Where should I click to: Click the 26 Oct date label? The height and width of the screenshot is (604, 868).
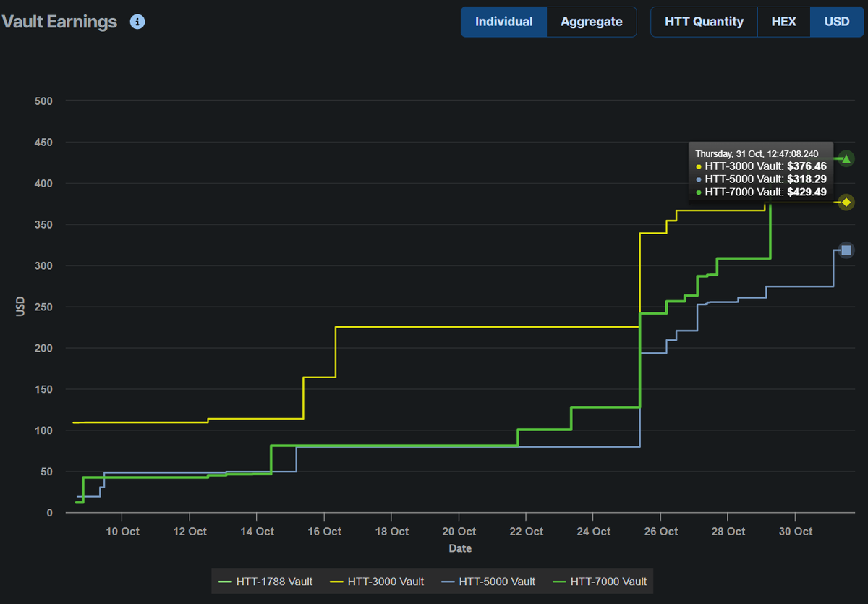point(660,532)
